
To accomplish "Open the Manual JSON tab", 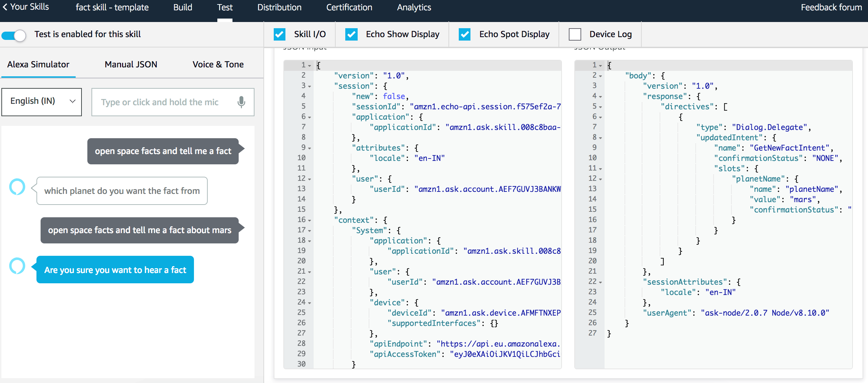I will (131, 64).
